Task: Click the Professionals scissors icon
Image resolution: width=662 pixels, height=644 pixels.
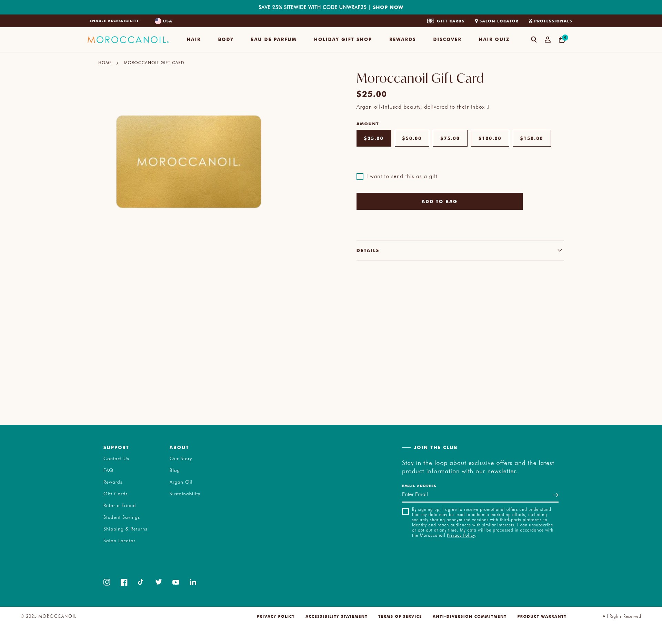Action: (531, 21)
